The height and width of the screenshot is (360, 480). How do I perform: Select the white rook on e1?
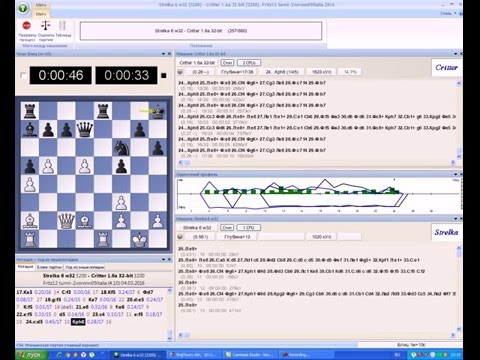click(x=103, y=239)
